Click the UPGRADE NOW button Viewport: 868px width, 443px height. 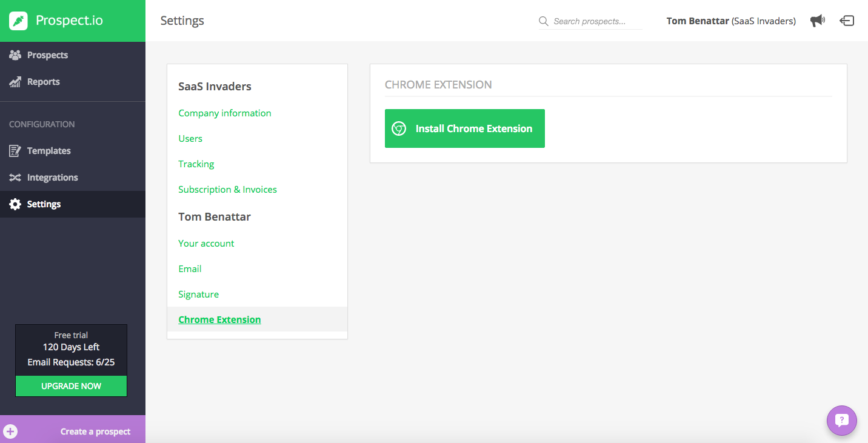point(71,386)
